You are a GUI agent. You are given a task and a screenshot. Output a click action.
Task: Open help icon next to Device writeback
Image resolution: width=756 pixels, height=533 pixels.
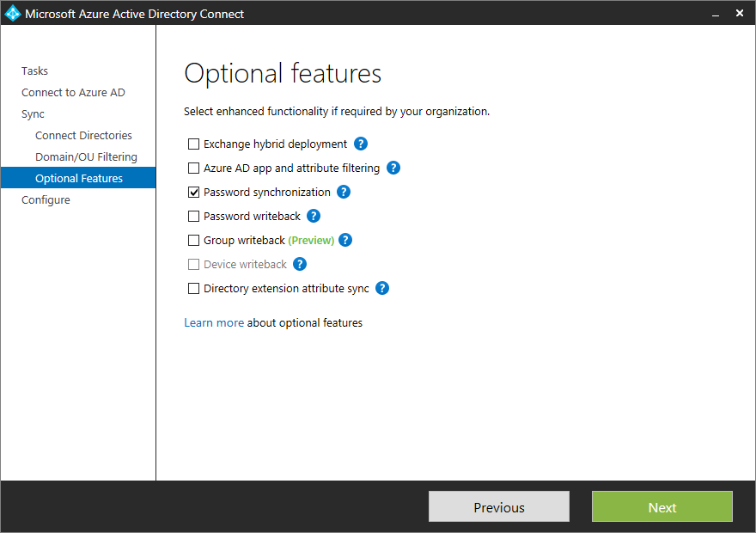(x=300, y=264)
